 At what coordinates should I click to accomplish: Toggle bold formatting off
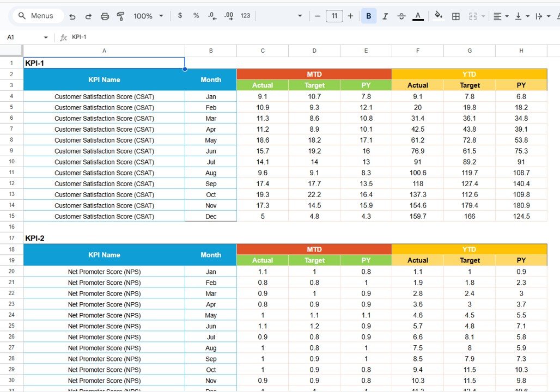click(369, 16)
